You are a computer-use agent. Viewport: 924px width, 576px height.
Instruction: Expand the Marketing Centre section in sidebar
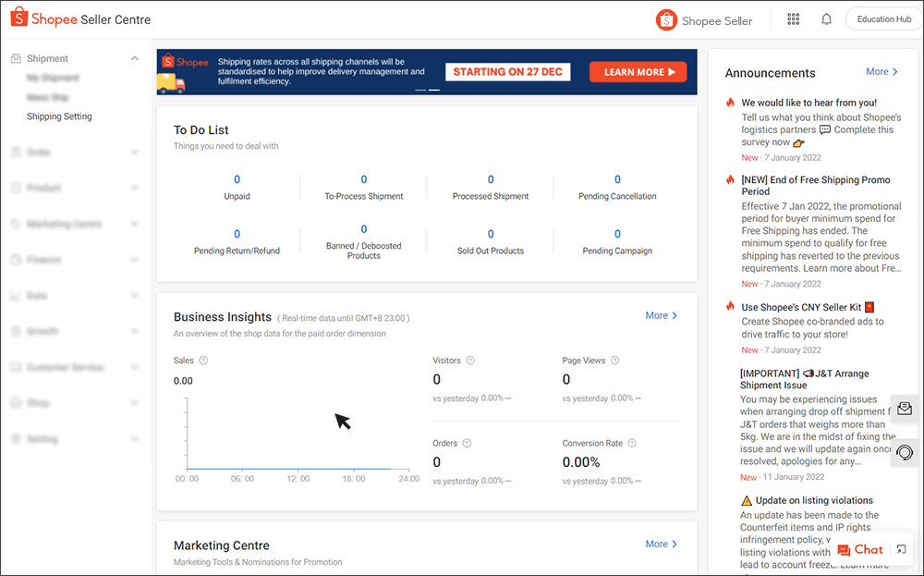point(135,224)
